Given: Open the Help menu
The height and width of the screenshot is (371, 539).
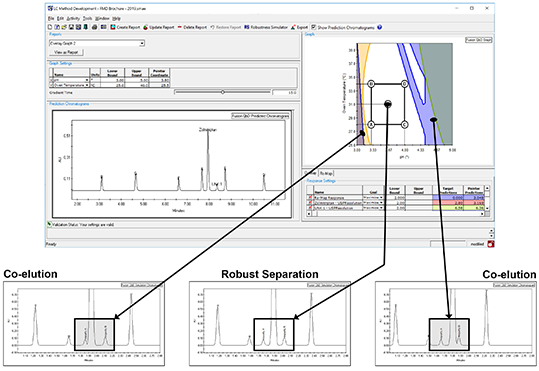Looking at the screenshot, I should [116, 18].
